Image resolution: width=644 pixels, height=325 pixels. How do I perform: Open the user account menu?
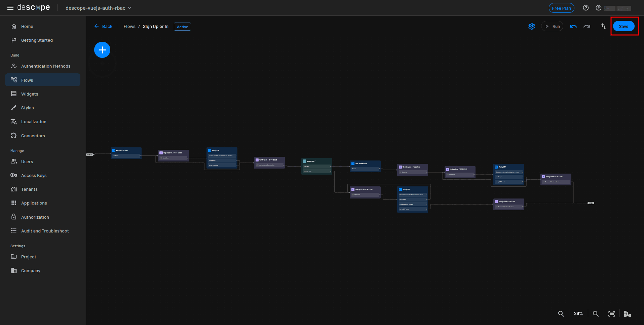click(x=599, y=8)
